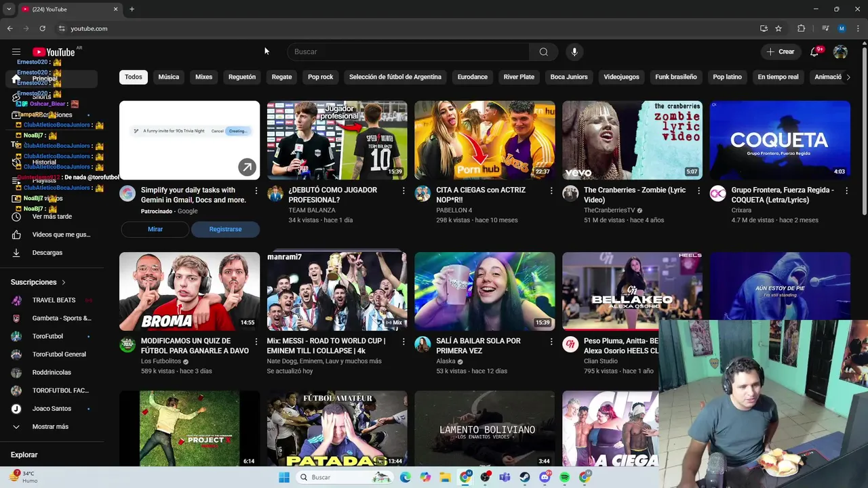Image resolution: width=868 pixels, height=488 pixels.
Task: Open the account avatar menu
Action: 840,52
